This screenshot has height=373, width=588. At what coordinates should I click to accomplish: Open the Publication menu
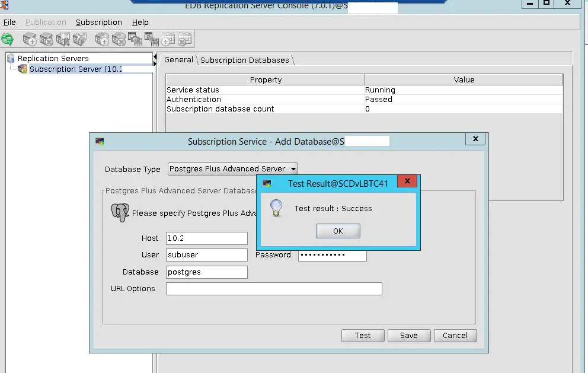click(x=46, y=23)
